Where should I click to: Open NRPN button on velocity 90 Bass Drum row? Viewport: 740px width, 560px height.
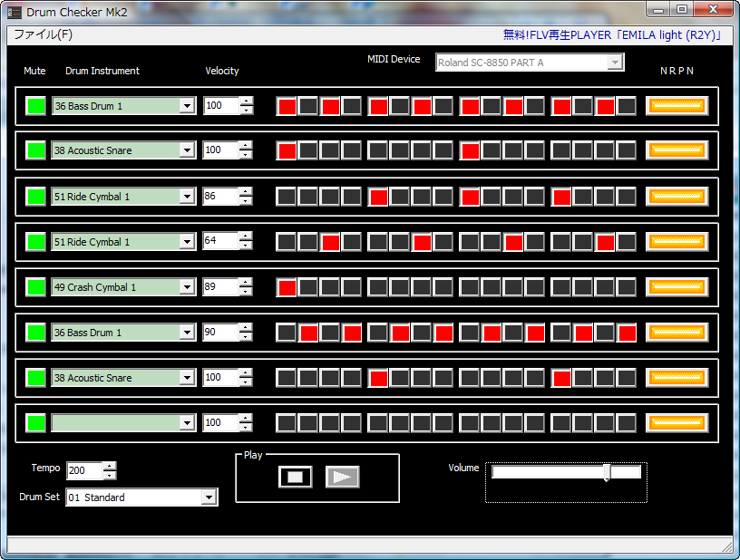click(677, 333)
